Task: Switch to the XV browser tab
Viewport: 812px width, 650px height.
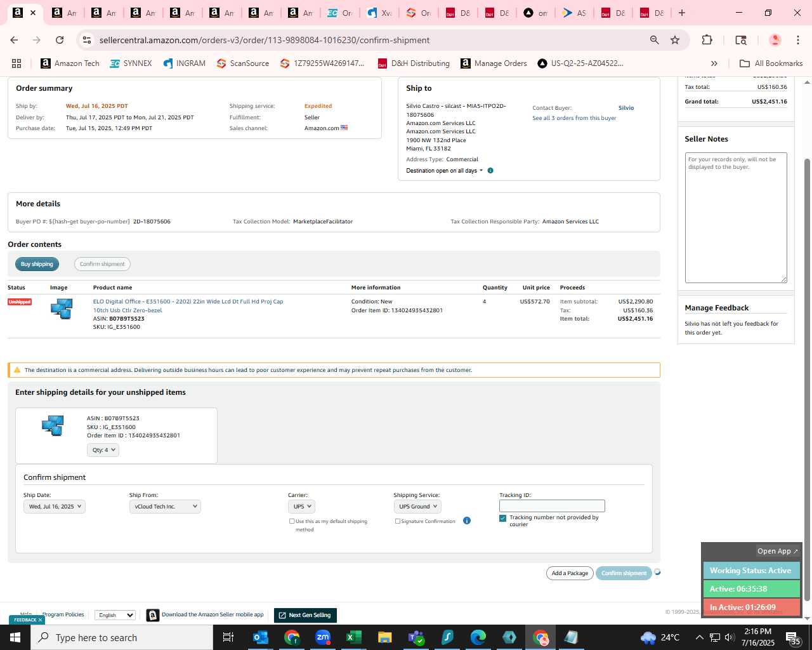Action: coord(379,13)
